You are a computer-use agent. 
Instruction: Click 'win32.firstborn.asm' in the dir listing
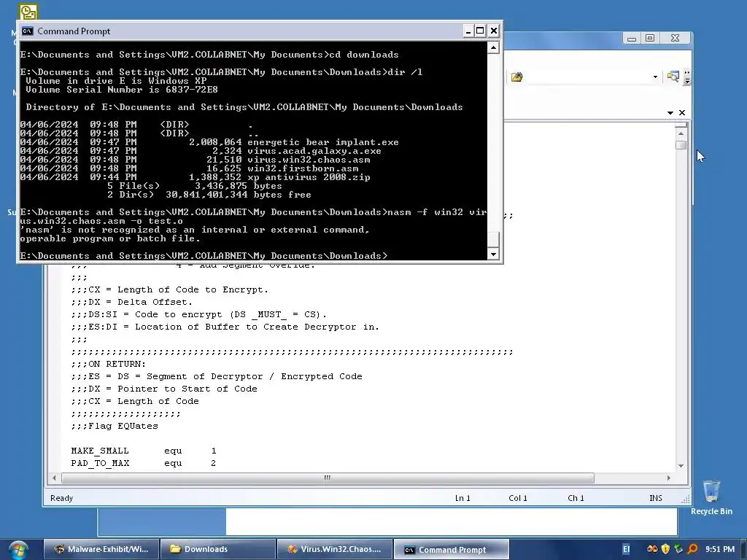(x=303, y=168)
